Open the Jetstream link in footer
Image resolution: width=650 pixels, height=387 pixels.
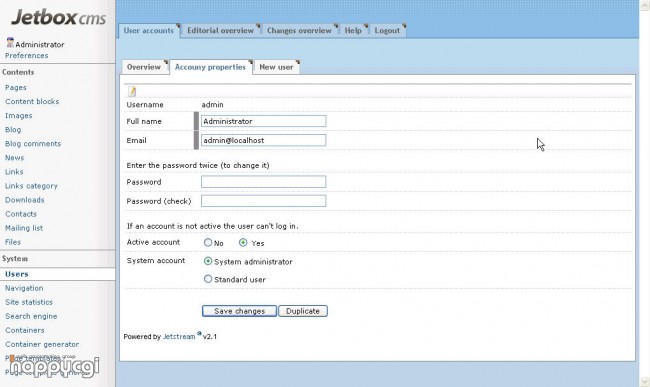pos(179,336)
